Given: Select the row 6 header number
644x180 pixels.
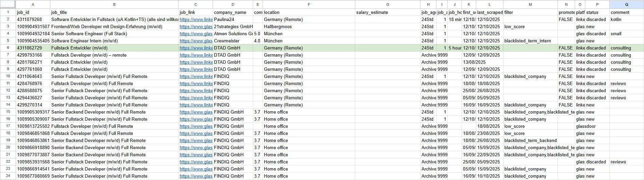Looking at the screenshot, I should click(x=8, y=48).
